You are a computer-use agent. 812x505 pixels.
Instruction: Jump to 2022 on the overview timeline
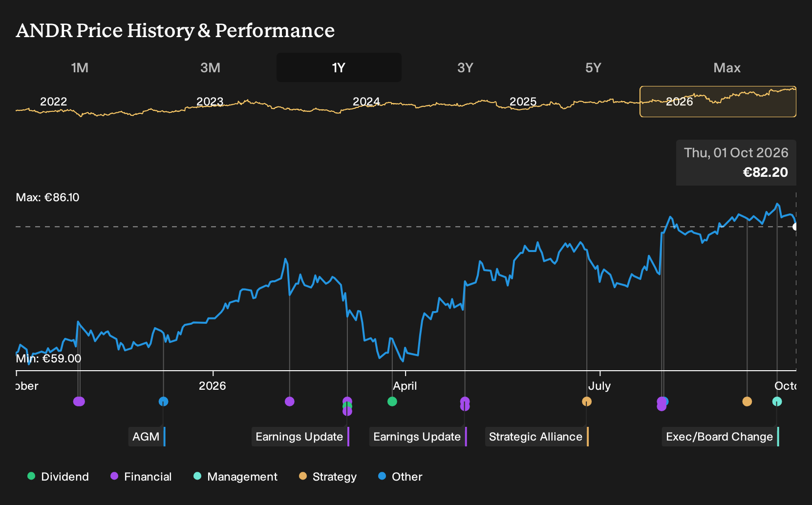tap(53, 102)
